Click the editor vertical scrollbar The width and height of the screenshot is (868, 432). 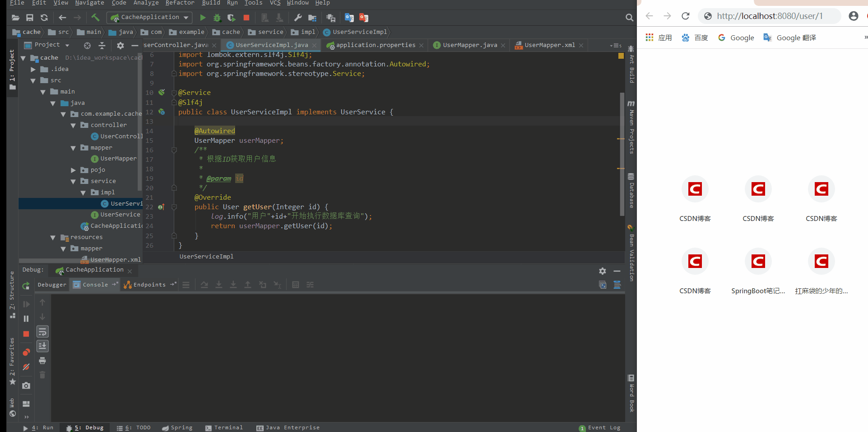[622, 154]
